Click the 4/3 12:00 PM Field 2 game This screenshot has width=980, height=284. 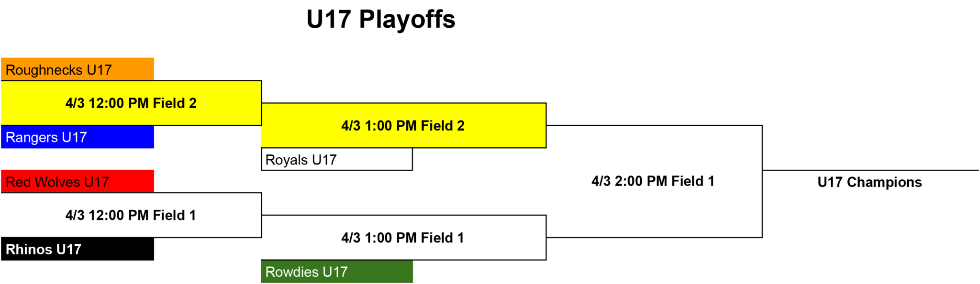point(131,103)
